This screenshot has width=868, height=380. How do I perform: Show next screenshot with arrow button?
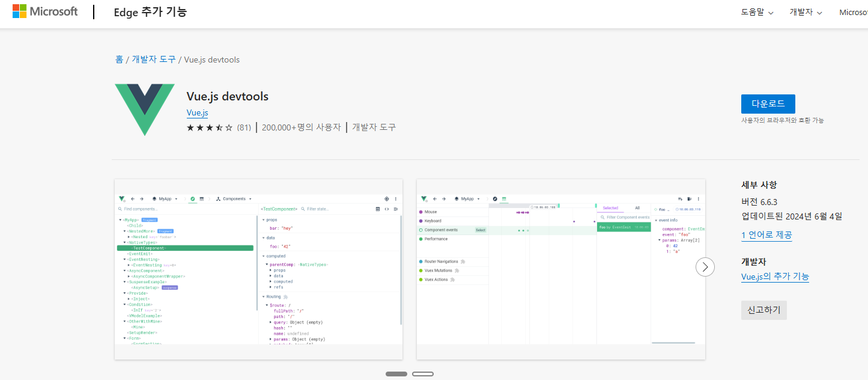click(705, 267)
